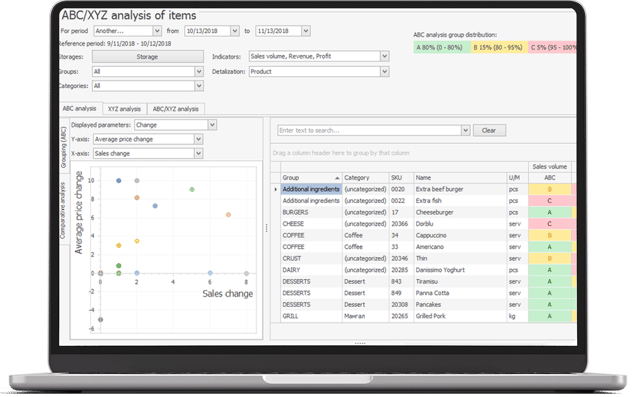Click the DAIRY group cell
The image size is (636, 397).
click(x=311, y=270)
